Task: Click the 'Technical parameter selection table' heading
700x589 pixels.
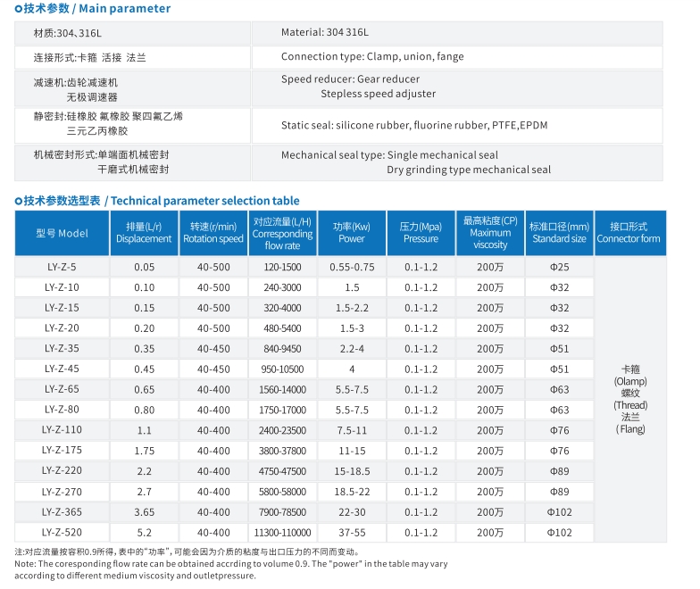Action: tap(157, 201)
